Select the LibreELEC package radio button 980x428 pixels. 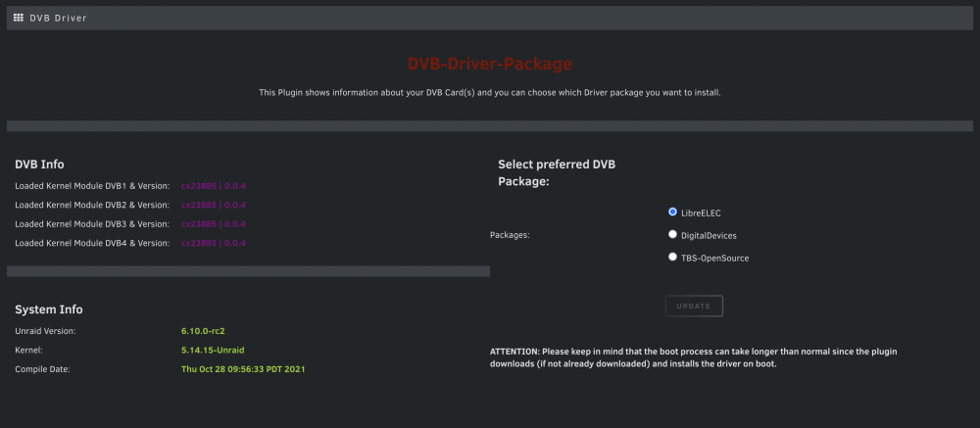click(x=672, y=212)
